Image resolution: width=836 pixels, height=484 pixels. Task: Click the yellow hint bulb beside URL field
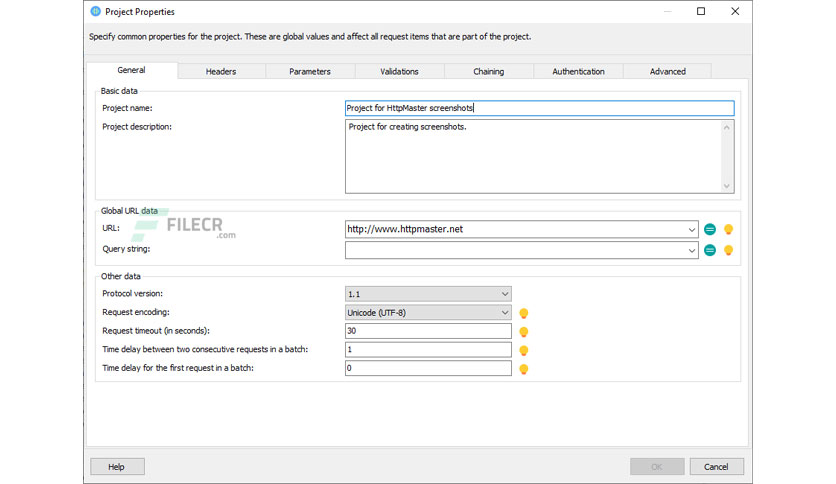tap(728, 229)
